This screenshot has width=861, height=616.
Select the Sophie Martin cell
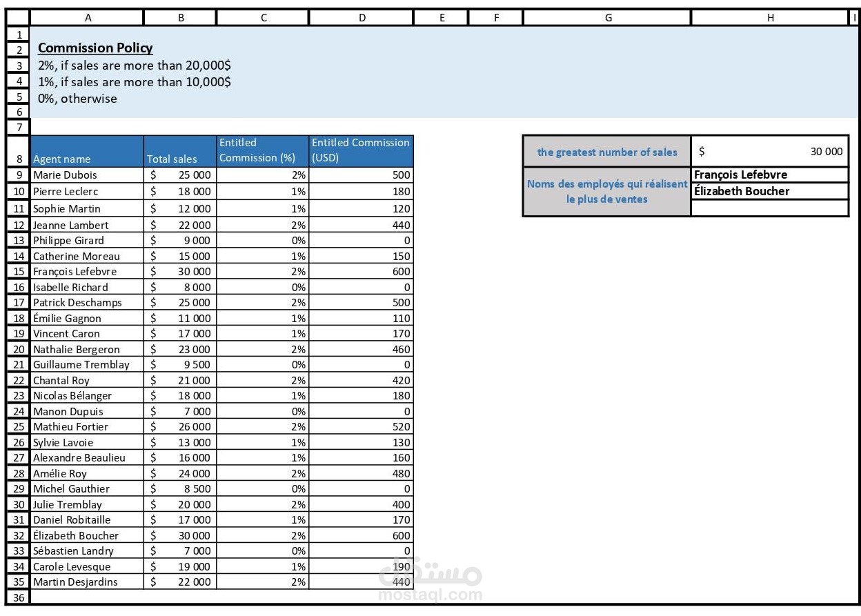click(88, 208)
